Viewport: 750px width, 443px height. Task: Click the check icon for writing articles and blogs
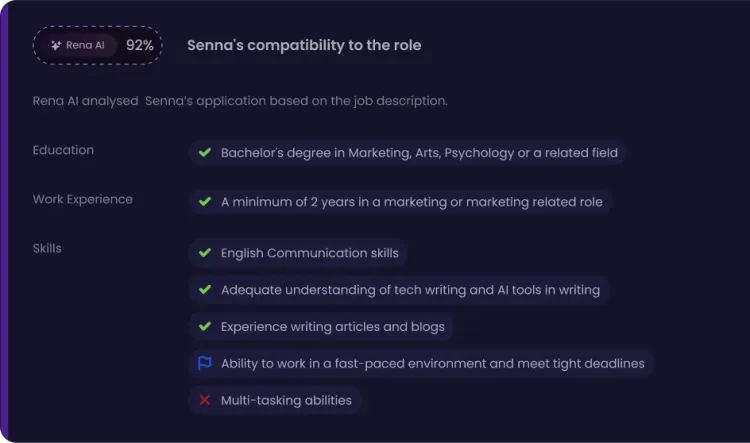click(x=205, y=326)
